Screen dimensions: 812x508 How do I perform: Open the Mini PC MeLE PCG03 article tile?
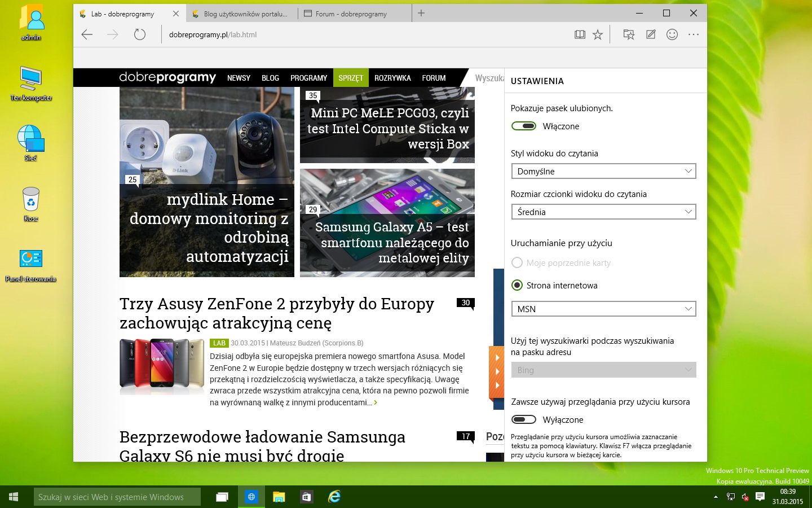tap(387, 125)
